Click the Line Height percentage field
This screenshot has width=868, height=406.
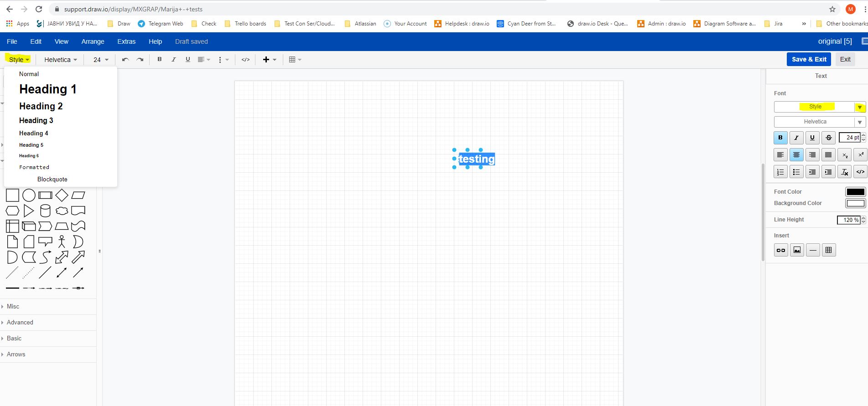click(x=848, y=220)
